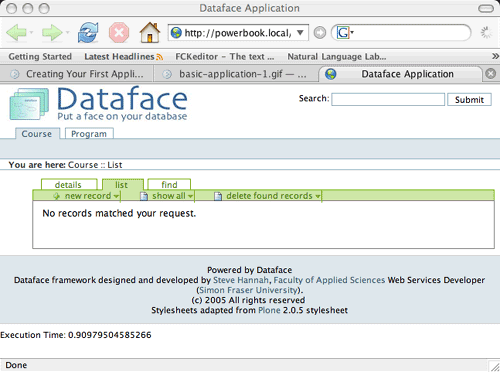This screenshot has width=500, height=372.
Task: Open the Back button history dropdown arrow
Action: [x=31, y=33]
